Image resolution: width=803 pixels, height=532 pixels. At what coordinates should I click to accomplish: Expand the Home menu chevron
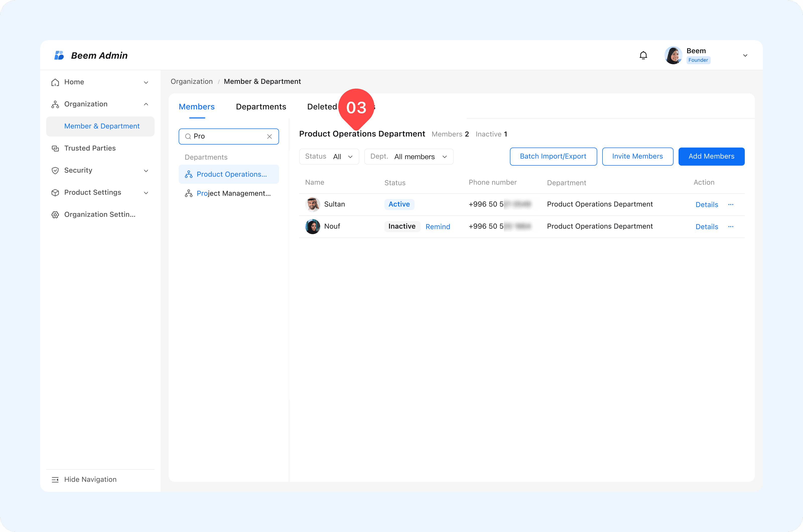(x=146, y=83)
